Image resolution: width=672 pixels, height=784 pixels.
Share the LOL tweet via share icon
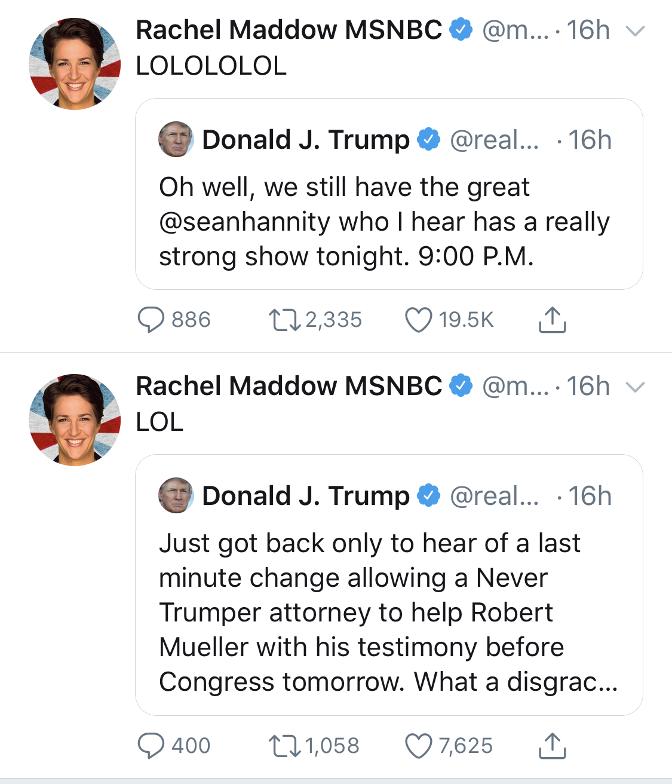pos(552,746)
